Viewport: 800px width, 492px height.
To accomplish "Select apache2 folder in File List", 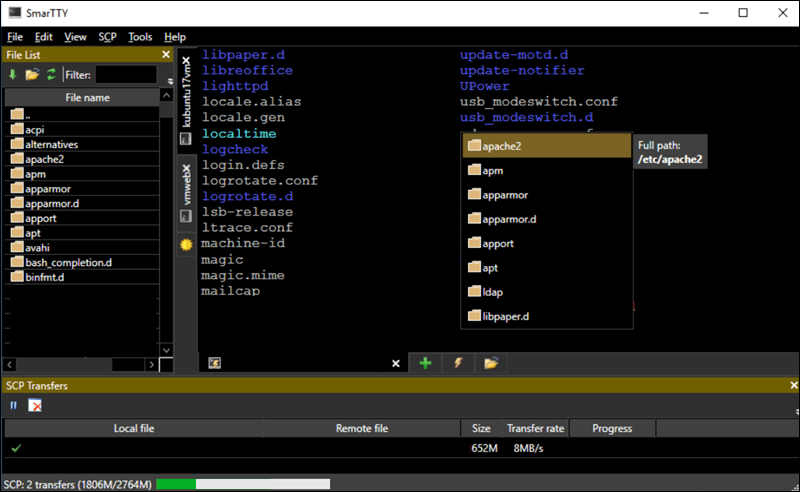I will click(82, 159).
